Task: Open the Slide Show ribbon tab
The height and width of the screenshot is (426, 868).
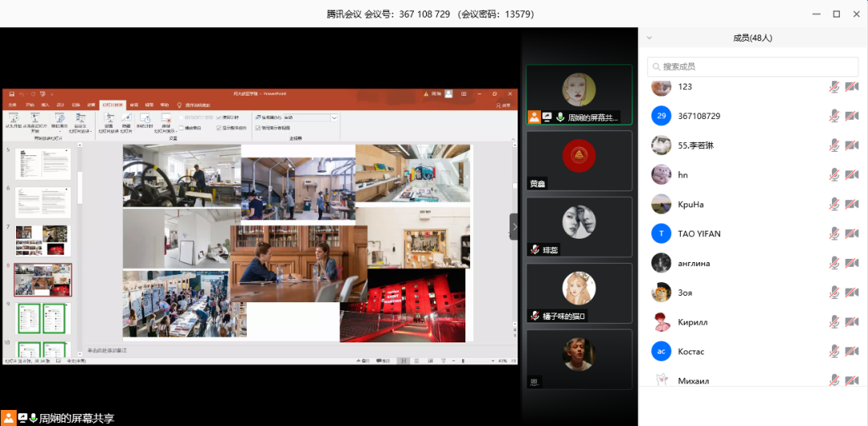Action: click(x=111, y=104)
